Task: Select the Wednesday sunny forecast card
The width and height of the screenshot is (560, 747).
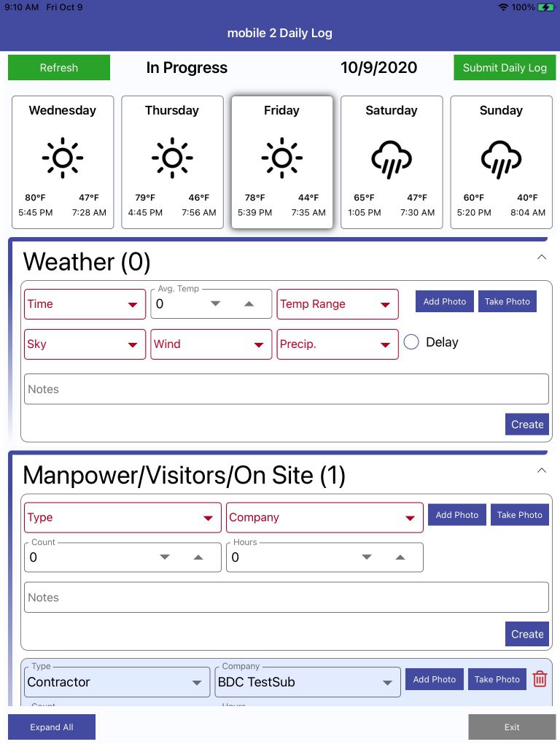Action: (63, 162)
